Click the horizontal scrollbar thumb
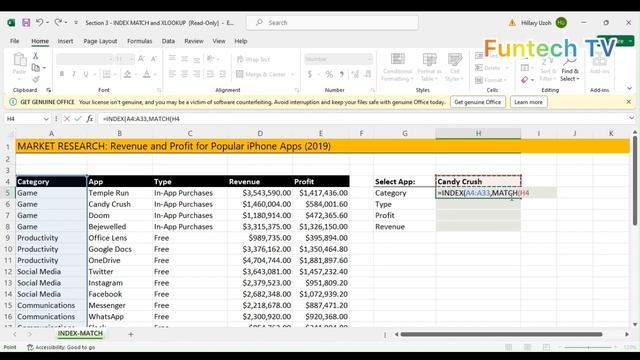The image size is (640, 360). (501, 334)
